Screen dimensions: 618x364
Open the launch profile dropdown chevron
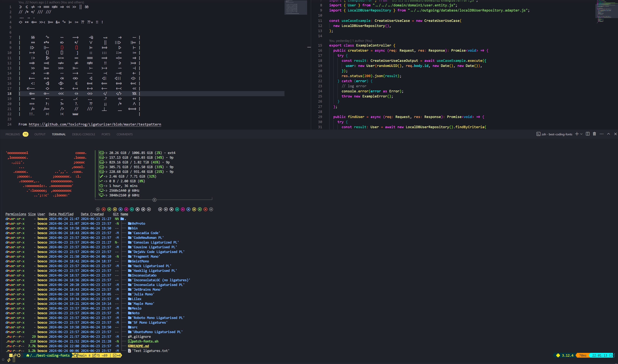point(581,134)
